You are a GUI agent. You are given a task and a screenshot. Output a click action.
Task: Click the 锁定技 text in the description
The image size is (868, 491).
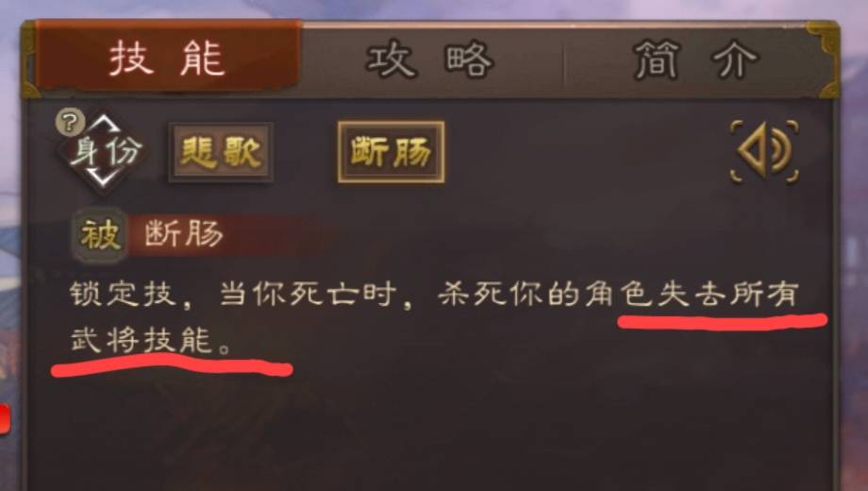tap(123, 294)
